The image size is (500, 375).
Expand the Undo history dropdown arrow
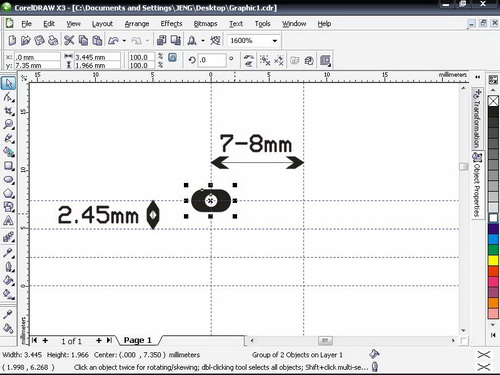[124, 41]
